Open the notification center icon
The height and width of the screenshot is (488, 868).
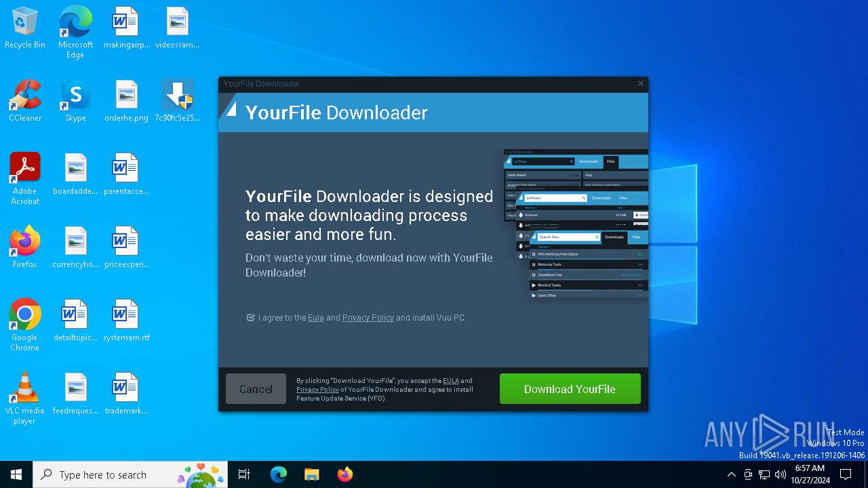coord(846,474)
